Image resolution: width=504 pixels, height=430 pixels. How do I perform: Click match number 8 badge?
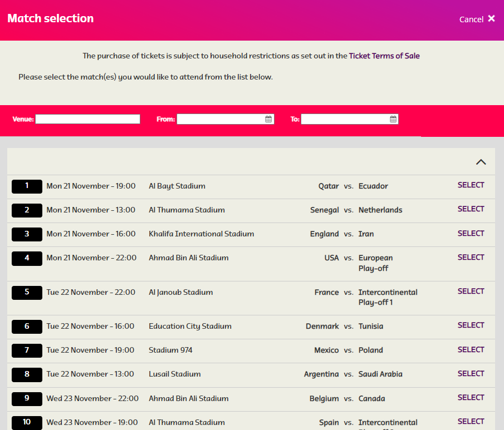[x=27, y=374]
